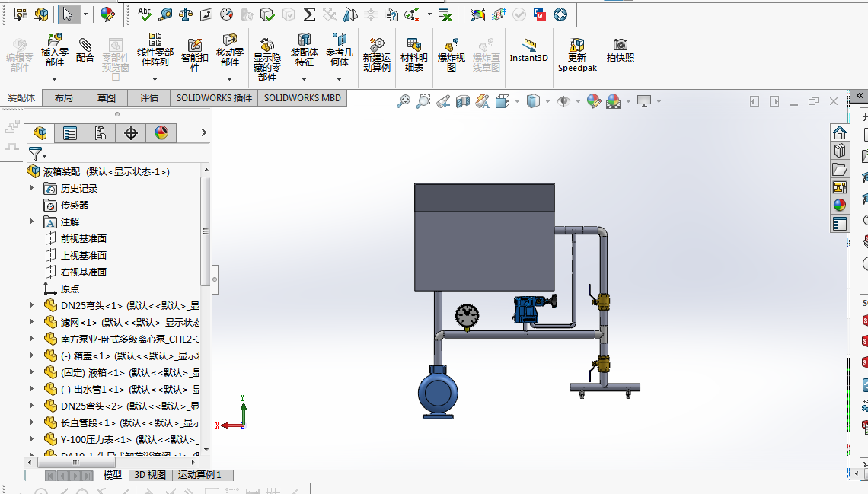The image size is (868, 494).
Task: Switch to the 3D 视图 bottom tab
Action: pos(150,475)
